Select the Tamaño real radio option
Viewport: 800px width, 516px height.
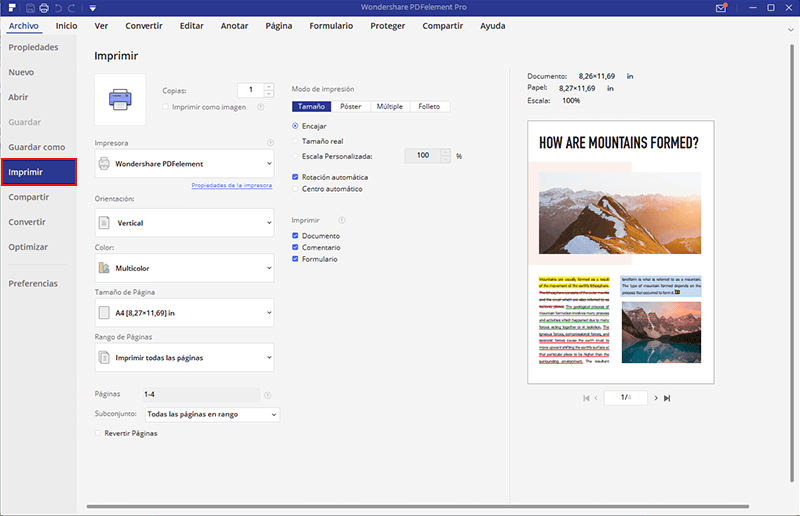(295, 141)
